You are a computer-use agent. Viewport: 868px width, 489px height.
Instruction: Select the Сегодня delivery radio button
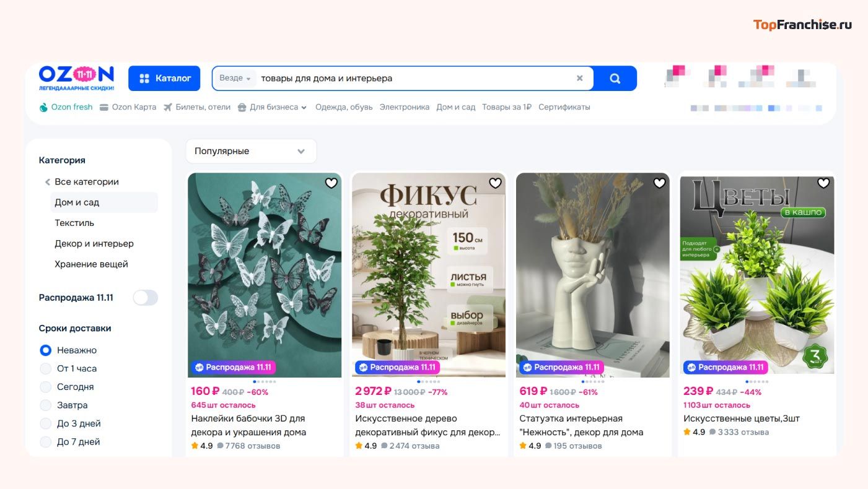[x=46, y=387]
